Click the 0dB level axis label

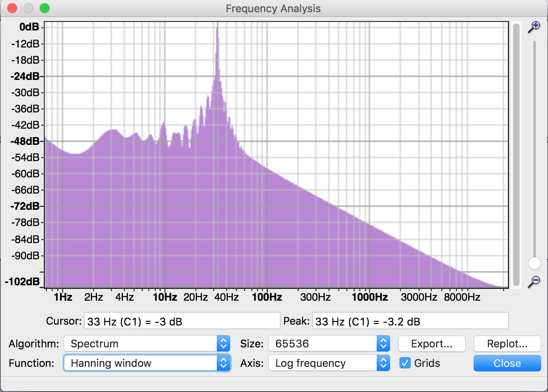coord(29,27)
